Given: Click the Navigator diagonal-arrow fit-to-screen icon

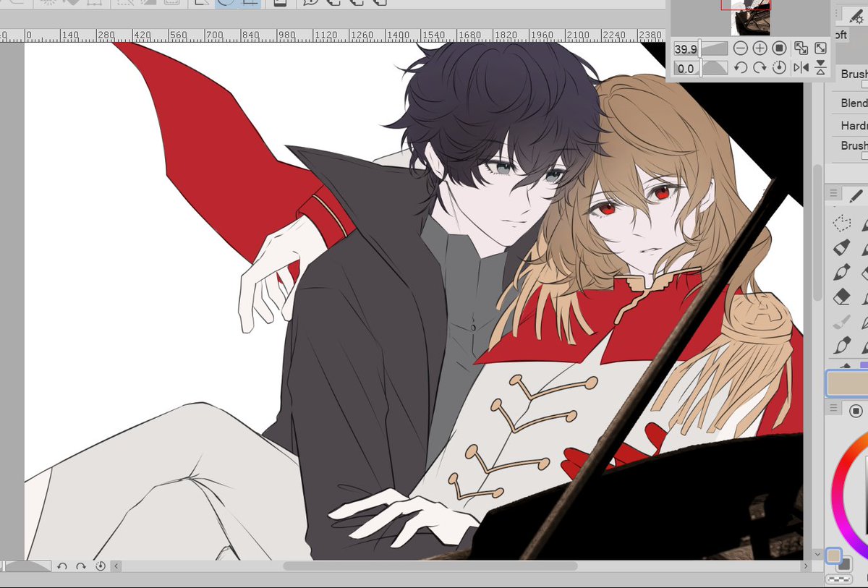Looking at the screenshot, I should click(x=820, y=48).
